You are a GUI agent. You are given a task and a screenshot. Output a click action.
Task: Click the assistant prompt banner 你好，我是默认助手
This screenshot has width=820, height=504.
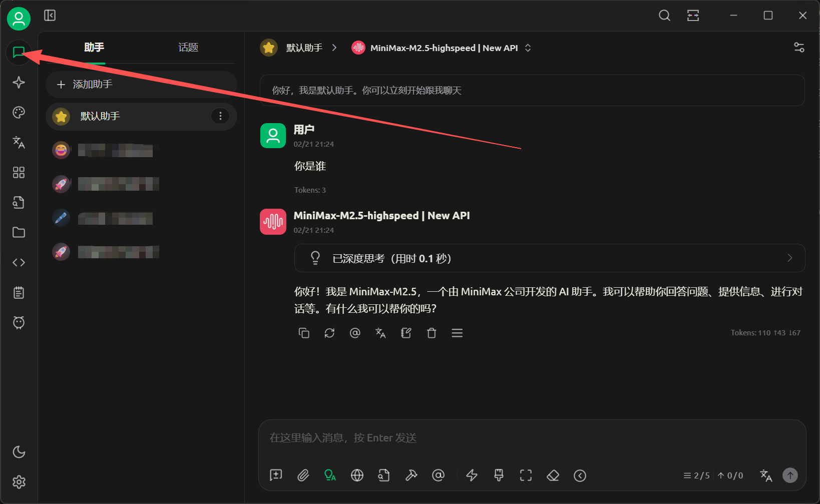532,91
